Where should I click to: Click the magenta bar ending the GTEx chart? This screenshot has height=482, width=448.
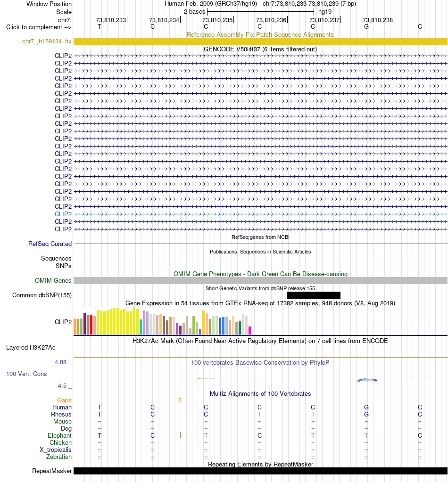[250, 330]
